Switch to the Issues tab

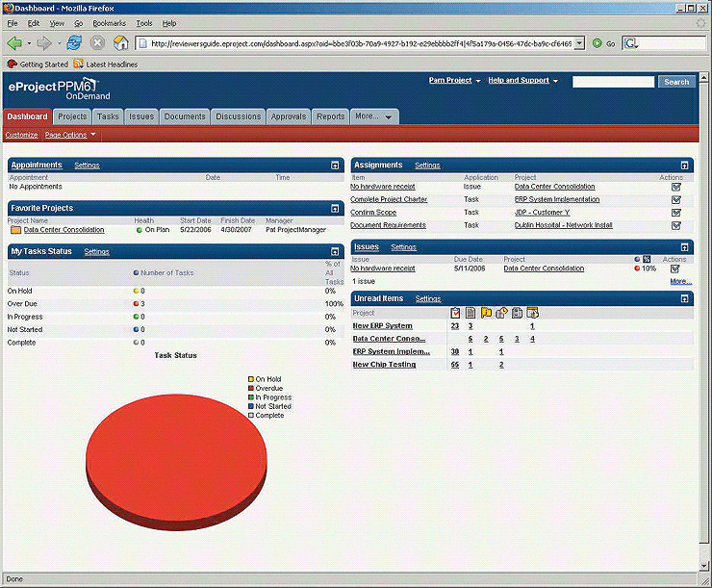(x=141, y=116)
